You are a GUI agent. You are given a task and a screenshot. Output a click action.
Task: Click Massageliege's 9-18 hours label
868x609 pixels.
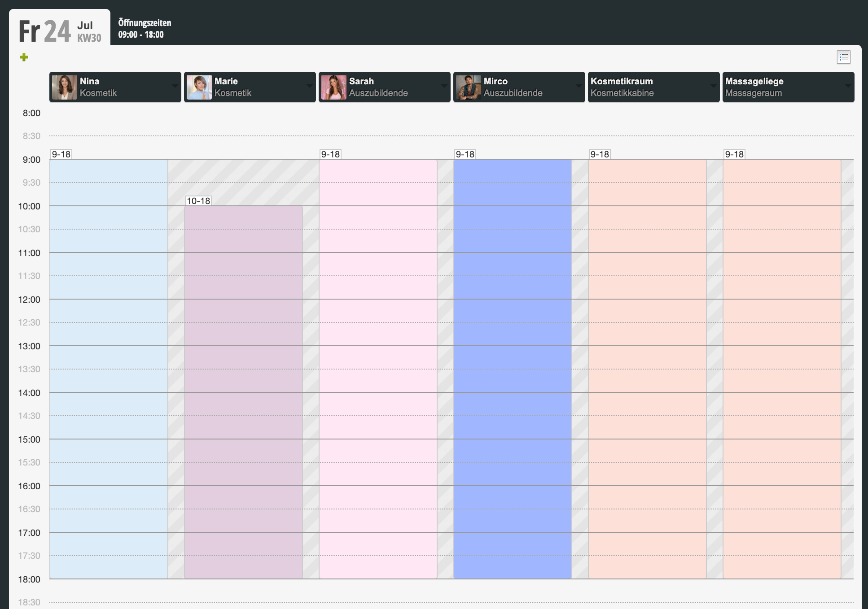(735, 154)
